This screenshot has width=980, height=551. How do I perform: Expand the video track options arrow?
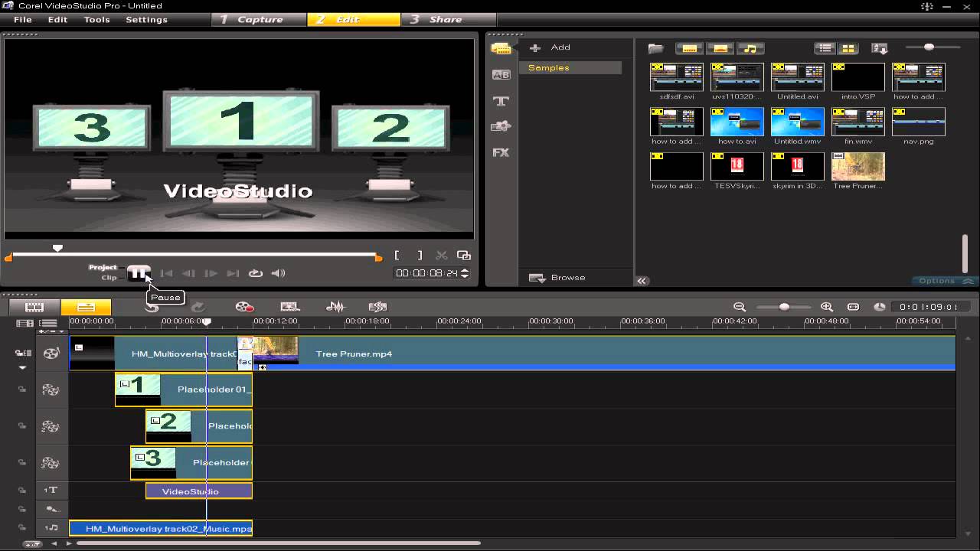(22, 368)
